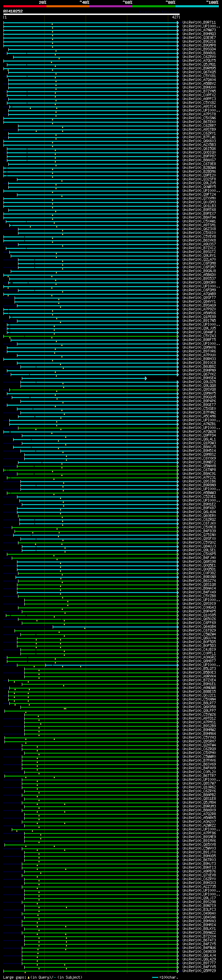Open hit UniRef100_B3LFC3

[199, 910]
